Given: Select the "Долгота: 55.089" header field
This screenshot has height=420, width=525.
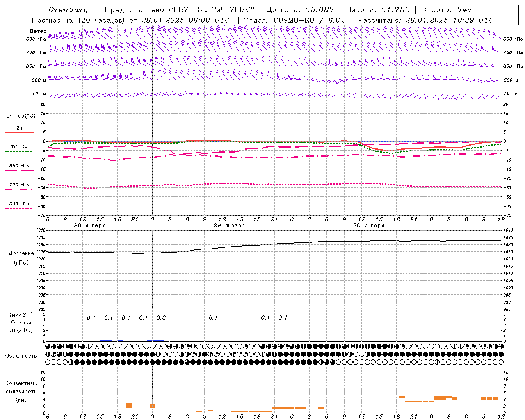Looking at the screenshot, I should coord(300,10).
